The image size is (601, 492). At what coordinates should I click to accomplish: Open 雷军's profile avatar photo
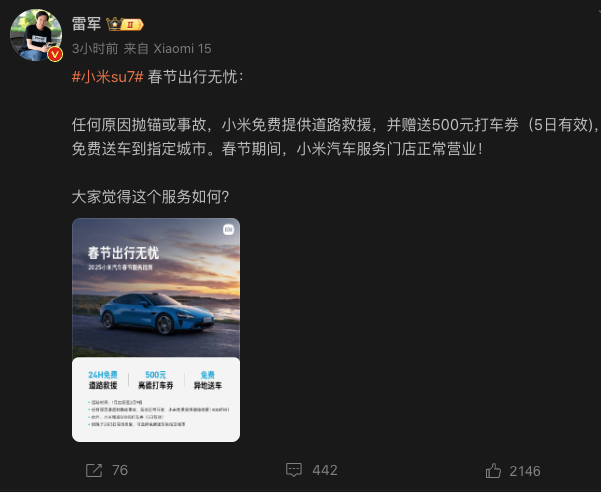point(36,35)
